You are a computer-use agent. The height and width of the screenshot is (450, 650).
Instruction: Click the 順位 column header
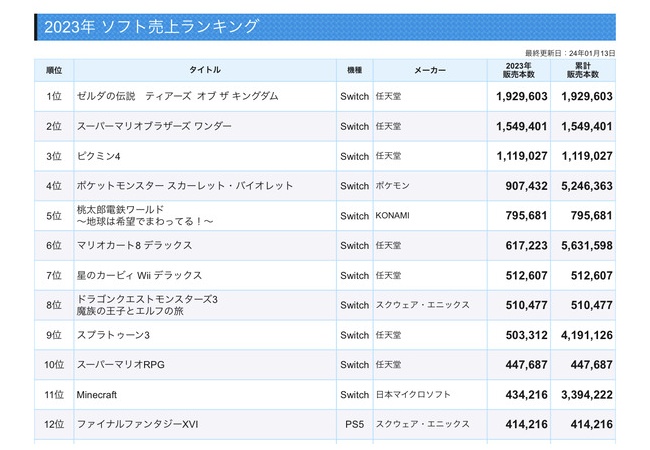pos(54,70)
